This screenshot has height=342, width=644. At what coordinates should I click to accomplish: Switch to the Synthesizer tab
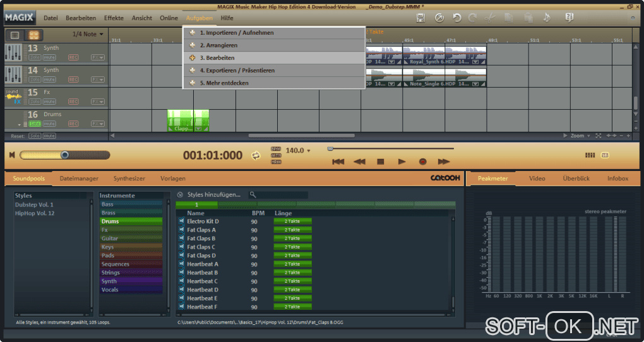pyautogui.click(x=129, y=178)
